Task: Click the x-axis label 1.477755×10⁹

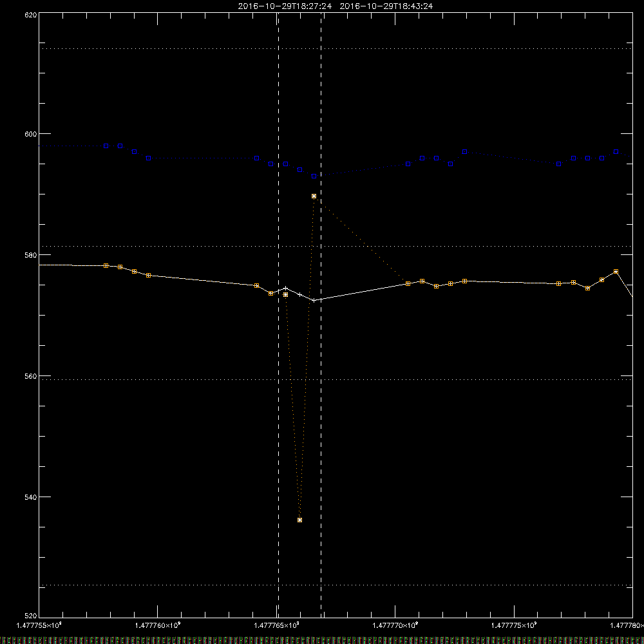Action: point(39,625)
